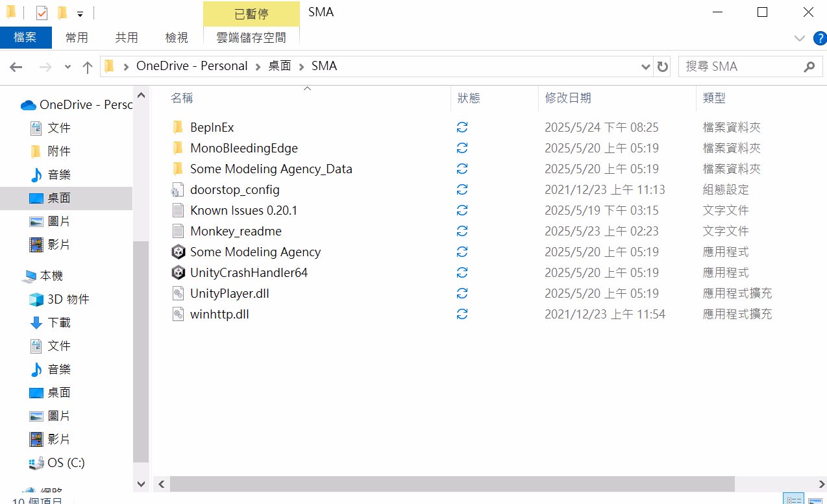Viewport: 827px width, 504px height.
Task: Click the UnityCrashHandler64 Unity icon
Action: point(178,272)
